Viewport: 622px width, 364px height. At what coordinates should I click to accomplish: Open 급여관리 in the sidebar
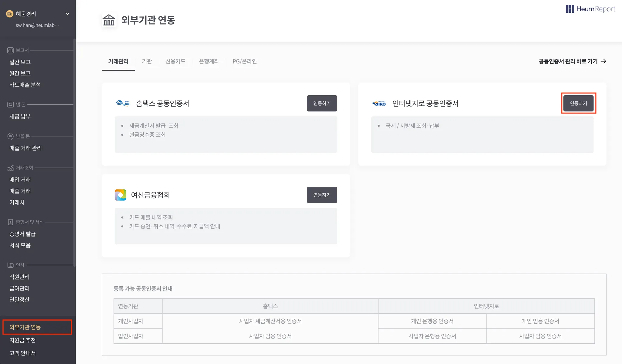click(x=19, y=288)
